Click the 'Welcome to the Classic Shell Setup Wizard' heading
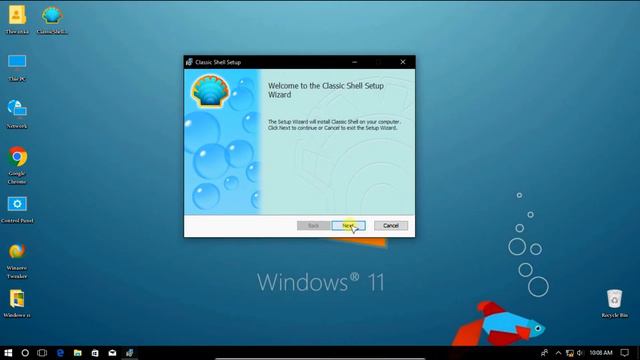This screenshot has width=640, height=360. [326, 90]
